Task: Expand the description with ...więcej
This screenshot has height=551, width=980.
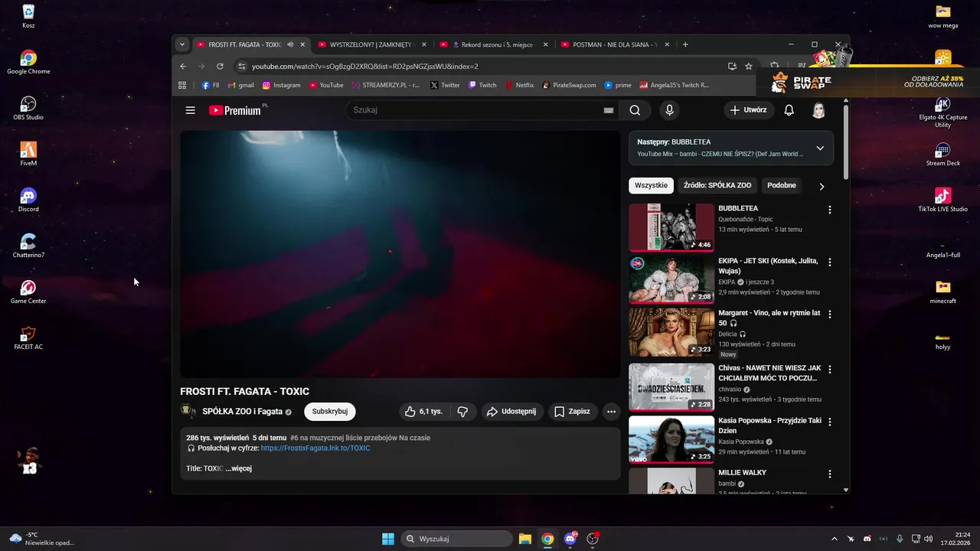Action: coord(239,468)
